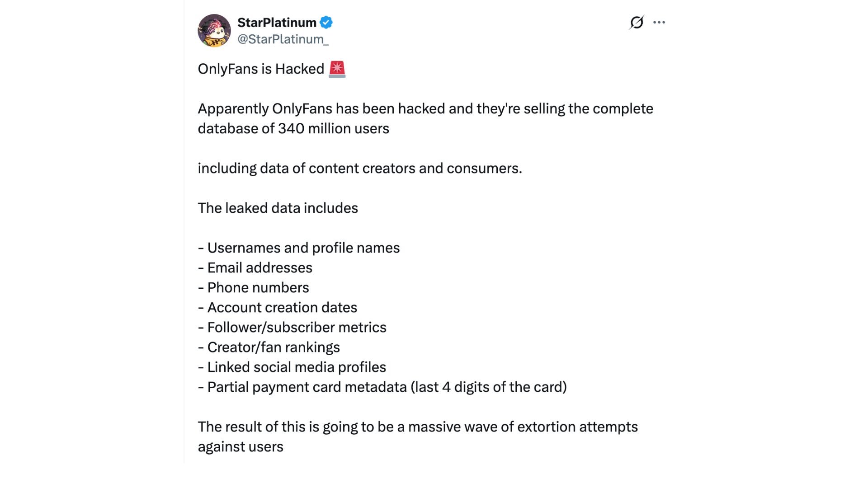Click the 'Apparently OnlyFans has been hacked' sentence
This screenshot has width=868, height=488.
coord(425,109)
